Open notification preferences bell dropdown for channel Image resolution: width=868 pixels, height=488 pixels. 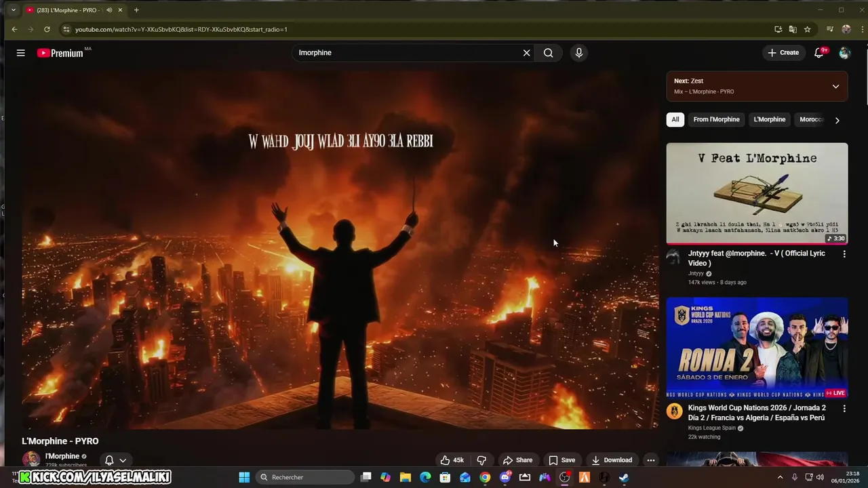(115, 460)
